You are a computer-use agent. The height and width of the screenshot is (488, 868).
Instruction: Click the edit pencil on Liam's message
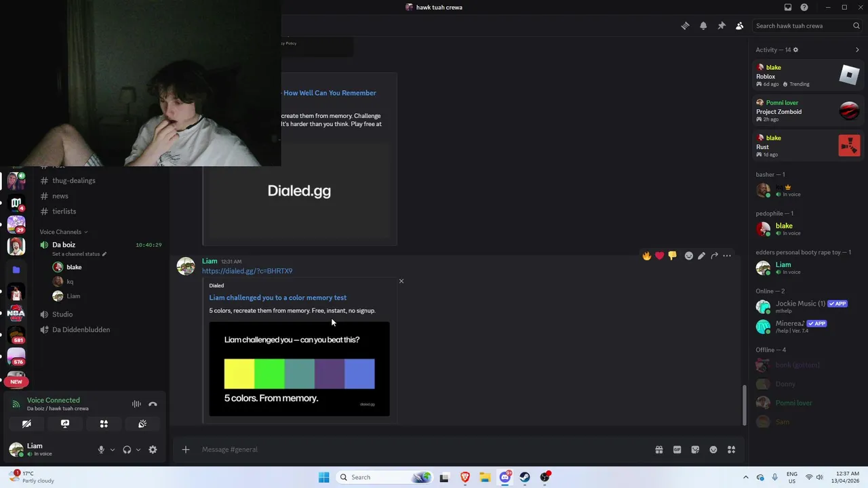702,256
